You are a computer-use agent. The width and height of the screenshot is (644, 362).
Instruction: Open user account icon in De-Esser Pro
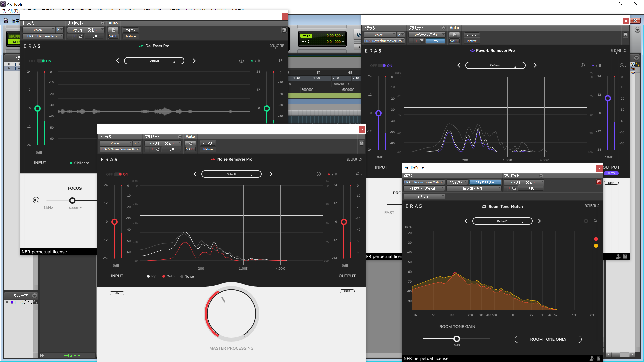click(281, 61)
